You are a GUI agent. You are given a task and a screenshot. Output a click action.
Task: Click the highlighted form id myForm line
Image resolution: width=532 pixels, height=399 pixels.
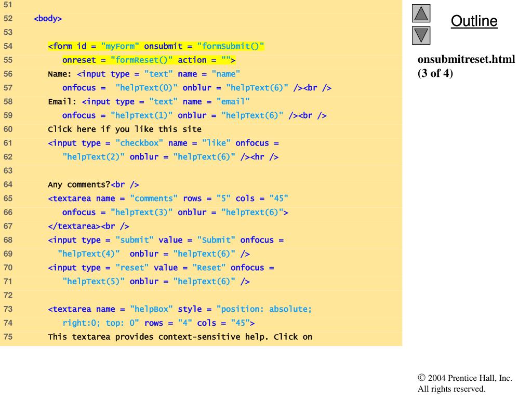click(x=156, y=46)
